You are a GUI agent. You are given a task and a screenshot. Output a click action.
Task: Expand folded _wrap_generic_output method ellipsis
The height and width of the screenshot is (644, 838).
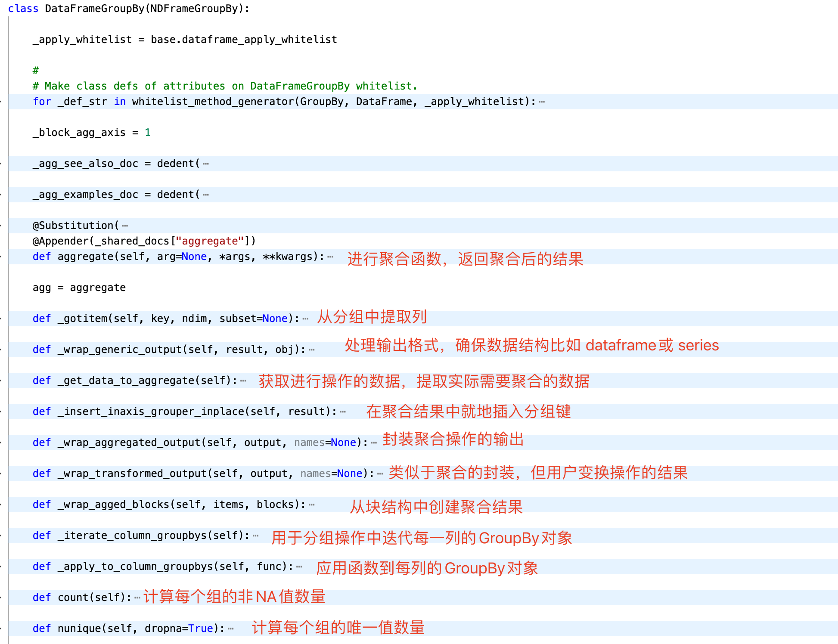(312, 350)
